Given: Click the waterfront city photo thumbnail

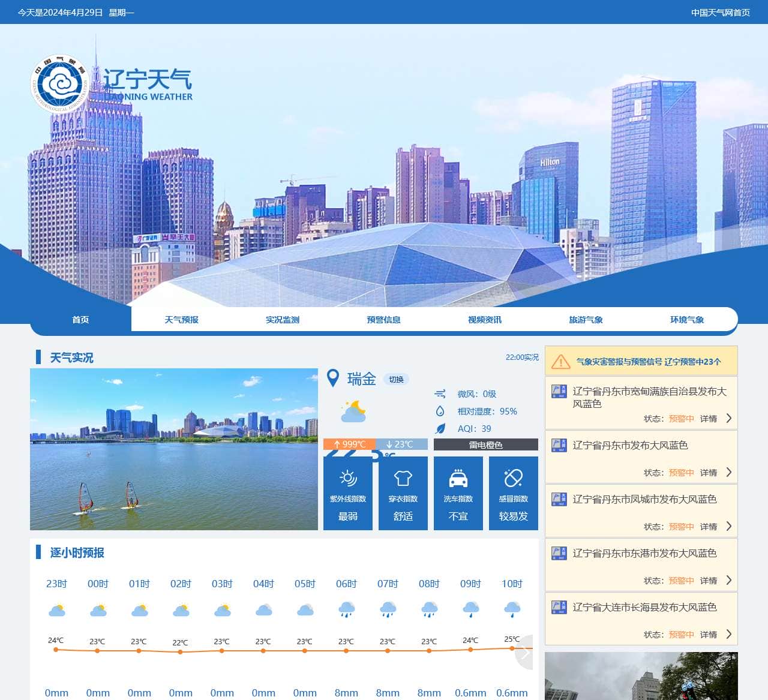Looking at the screenshot, I should tap(173, 449).
